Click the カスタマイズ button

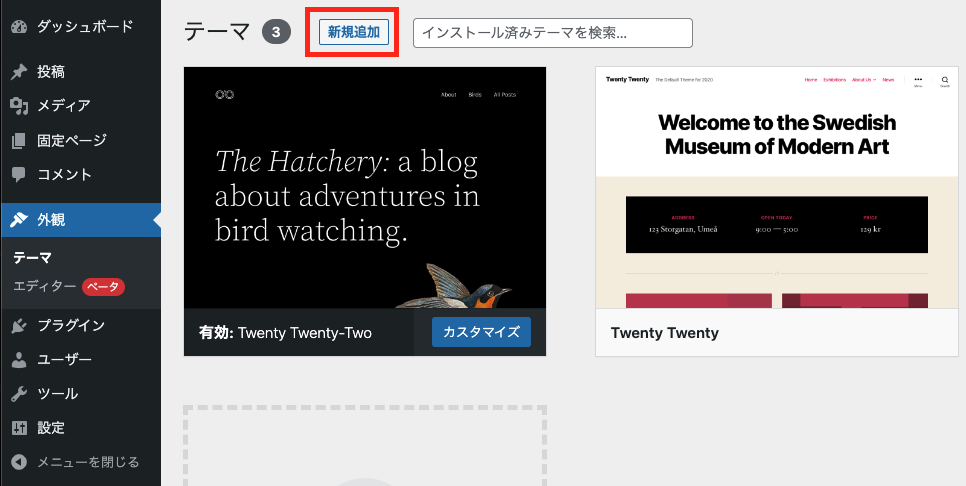click(481, 333)
